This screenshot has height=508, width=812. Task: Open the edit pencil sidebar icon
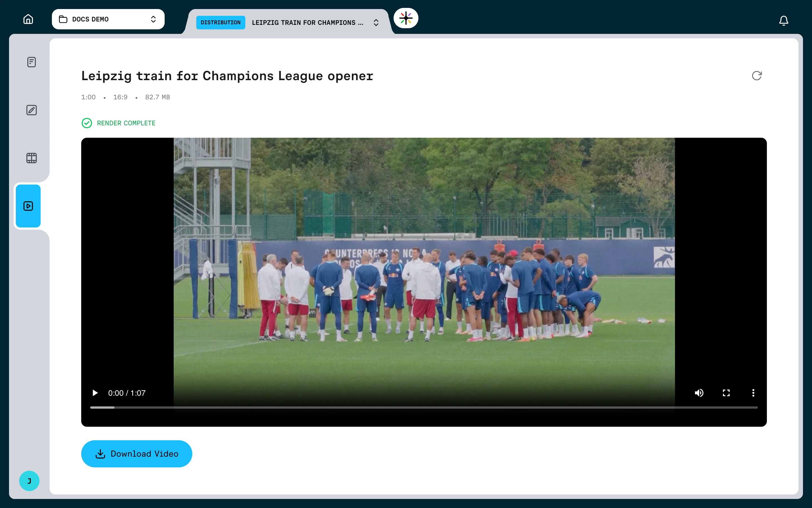point(32,110)
